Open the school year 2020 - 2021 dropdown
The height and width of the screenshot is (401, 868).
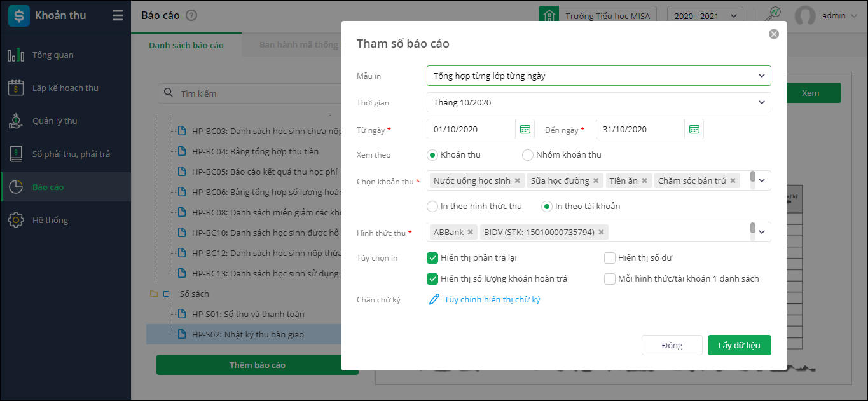[705, 16]
